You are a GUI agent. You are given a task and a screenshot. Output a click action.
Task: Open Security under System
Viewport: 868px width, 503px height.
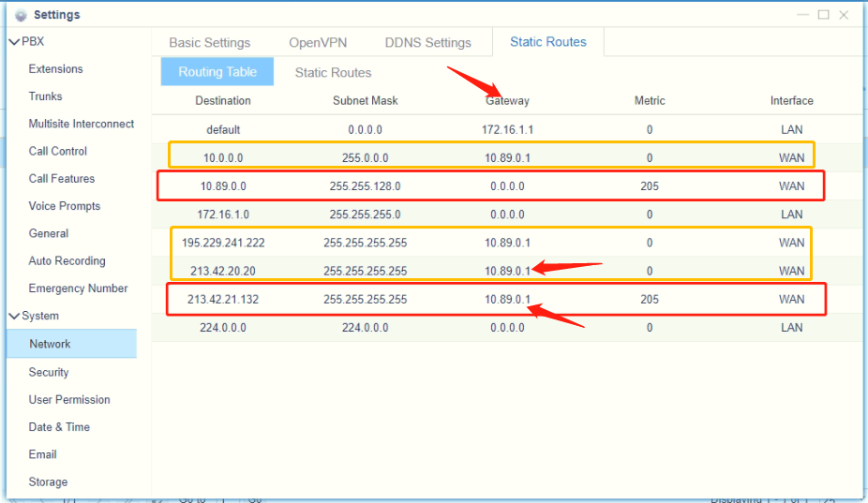(x=48, y=372)
